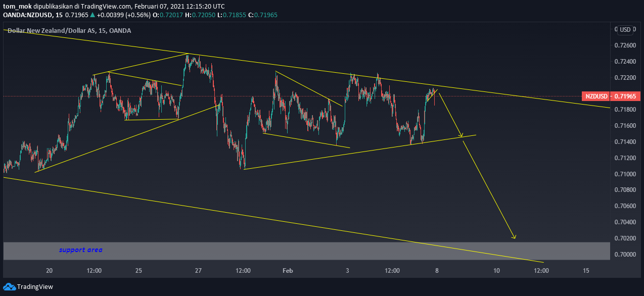Click the 0.70200 price axis label
Image resolution: width=644 pixels, height=296 pixels.
click(625, 238)
